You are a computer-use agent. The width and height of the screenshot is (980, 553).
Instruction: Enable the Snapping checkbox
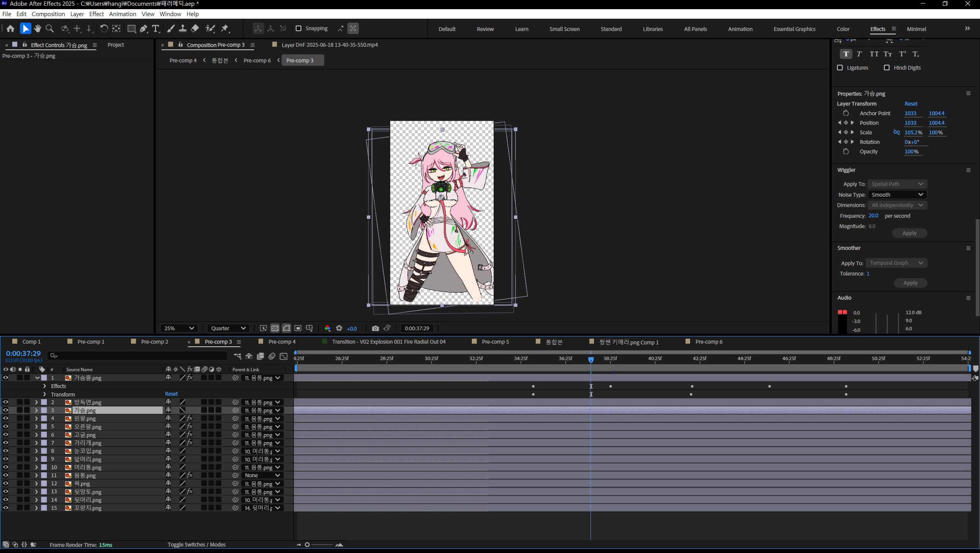point(299,28)
